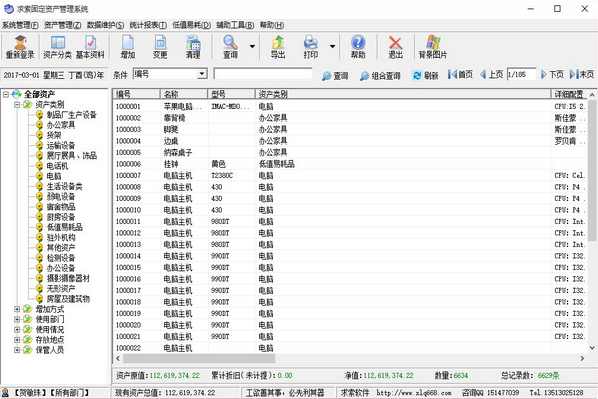
Task: Open the 帮助(H) menu
Action: pyautogui.click(x=272, y=25)
